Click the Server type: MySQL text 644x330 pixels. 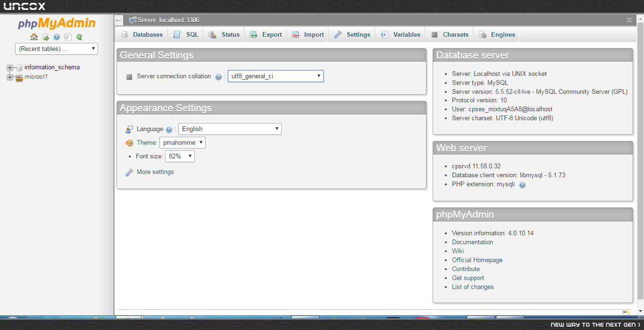click(480, 82)
